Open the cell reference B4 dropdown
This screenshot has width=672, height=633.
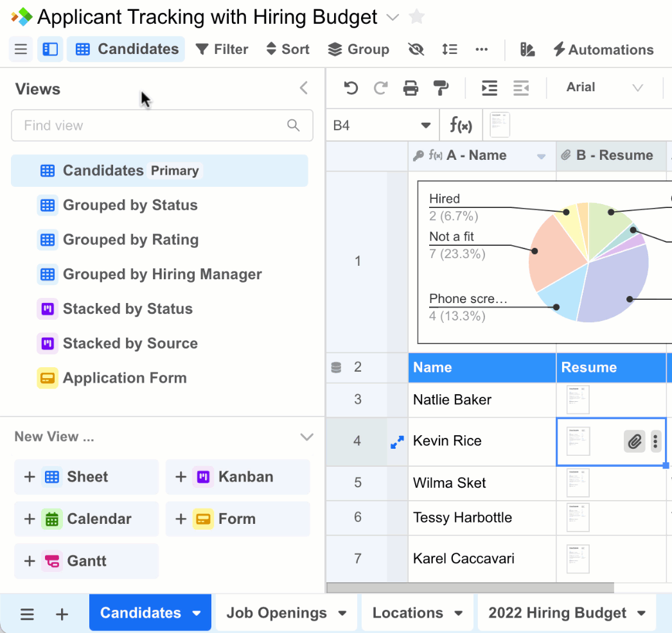click(x=425, y=125)
